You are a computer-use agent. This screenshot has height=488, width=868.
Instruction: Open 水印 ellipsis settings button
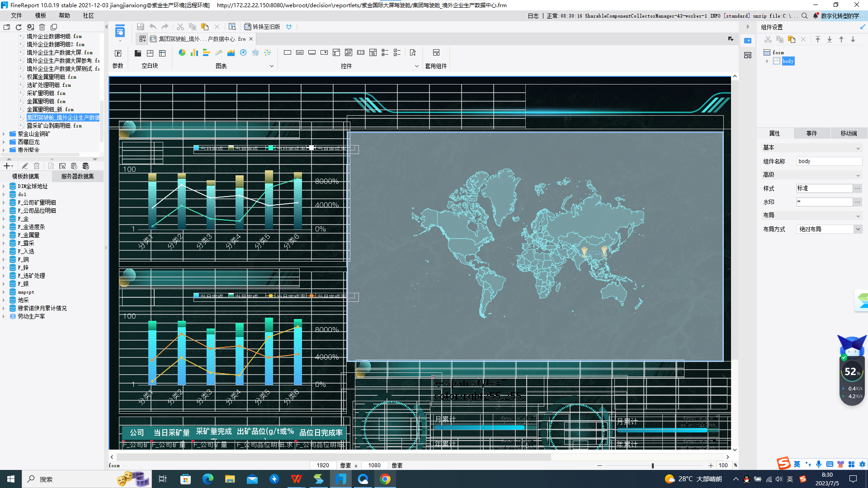[x=858, y=202]
